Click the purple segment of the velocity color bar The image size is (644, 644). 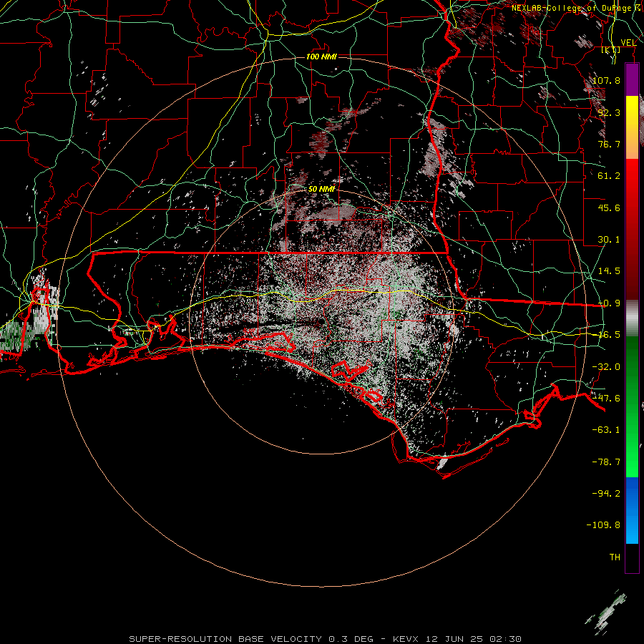click(632, 80)
